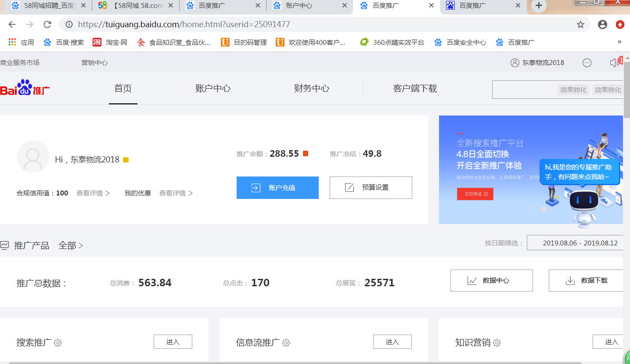Open the 财务中心 menu
Viewport: 630px width, 364px height.
coord(312,88)
